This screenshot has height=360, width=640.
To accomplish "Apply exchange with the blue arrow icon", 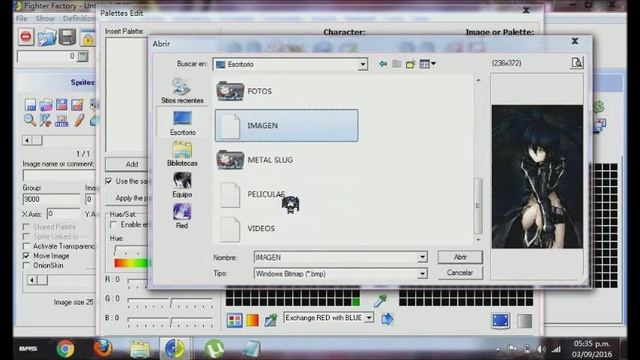I will 387,319.
